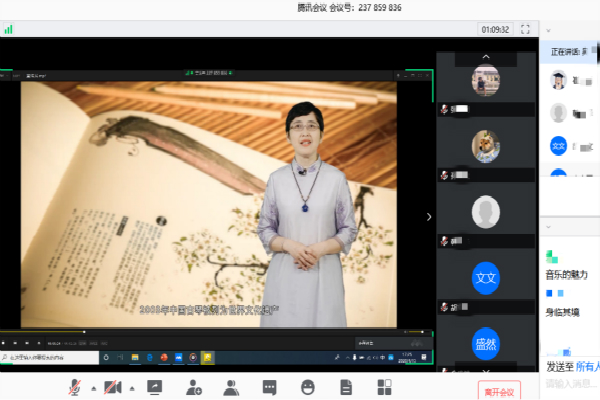This screenshot has width=600, height=400.
Task: Open camera options arrow next to camera
Action: 131,388
